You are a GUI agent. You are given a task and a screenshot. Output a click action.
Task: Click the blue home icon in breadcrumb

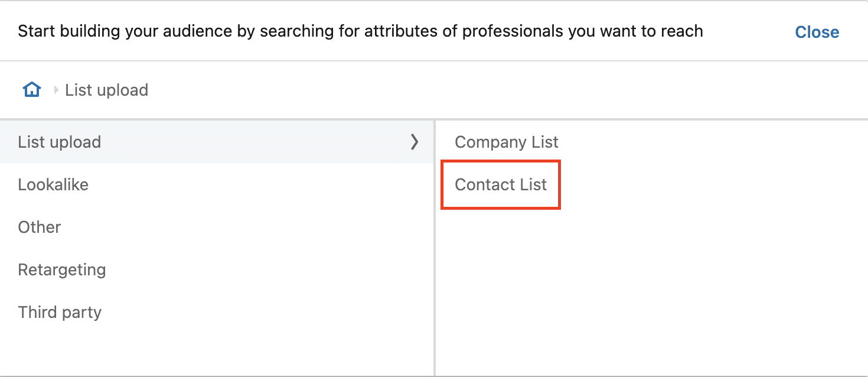tap(31, 90)
